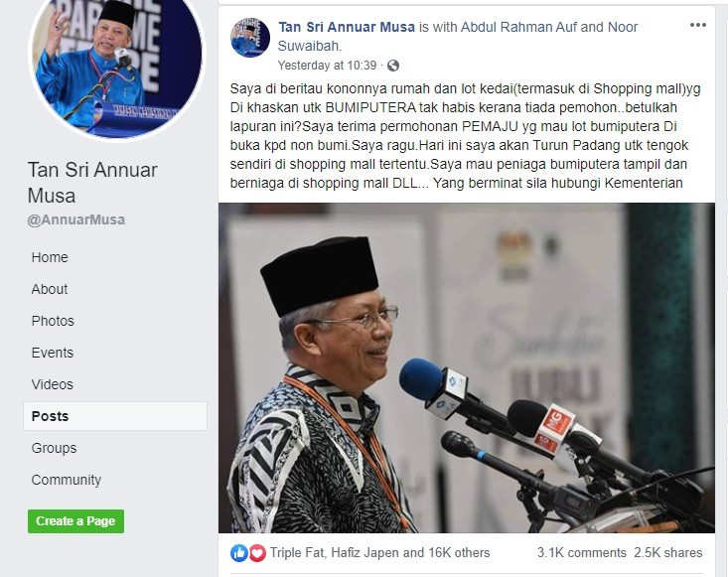The height and width of the screenshot is (577, 728).
Task: Open the Videos section
Action: click(53, 384)
